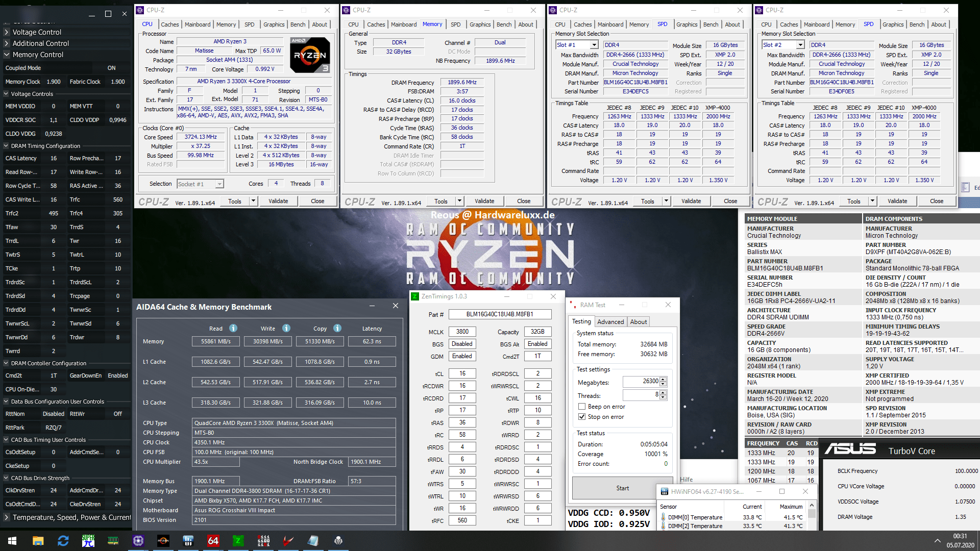Image resolution: width=980 pixels, height=551 pixels.
Task: Open Mainboard tab in CPU-Z Slot #2 window
Action: 817,24
